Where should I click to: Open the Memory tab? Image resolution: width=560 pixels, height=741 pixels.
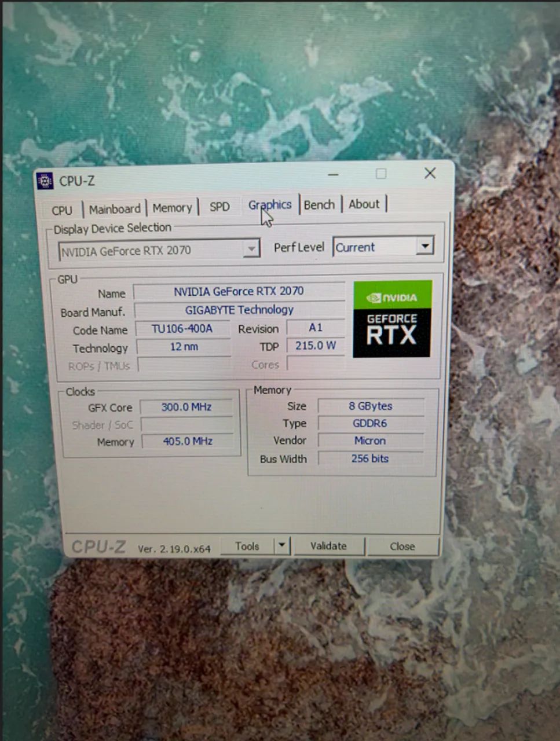coord(172,207)
